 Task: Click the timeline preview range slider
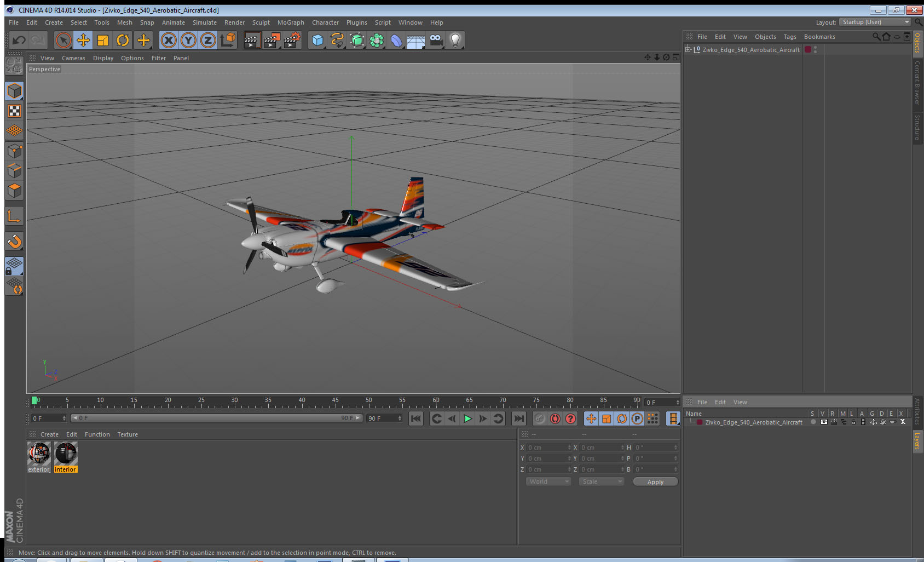coord(217,418)
